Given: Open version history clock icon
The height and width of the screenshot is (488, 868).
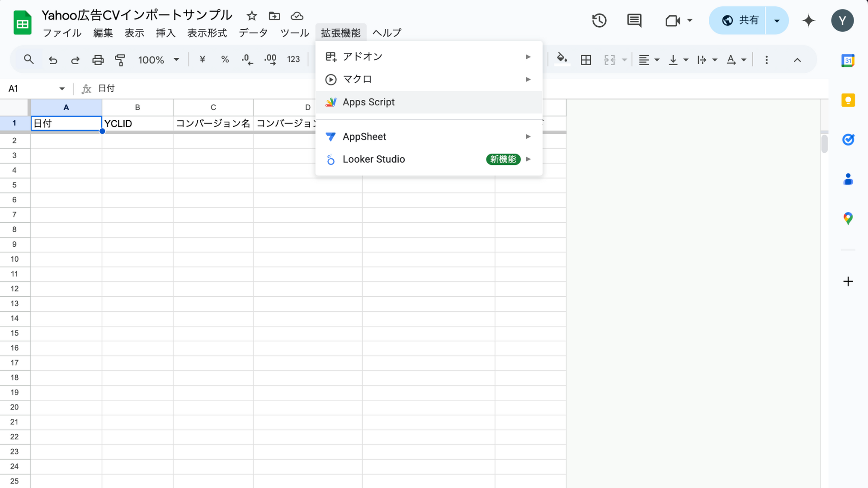Looking at the screenshot, I should pyautogui.click(x=599, y=20).
